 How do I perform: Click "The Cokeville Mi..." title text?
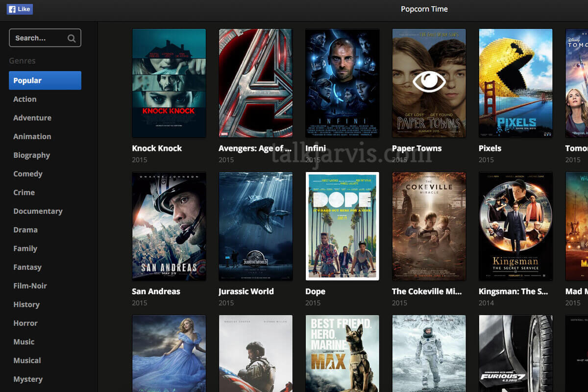427,291
